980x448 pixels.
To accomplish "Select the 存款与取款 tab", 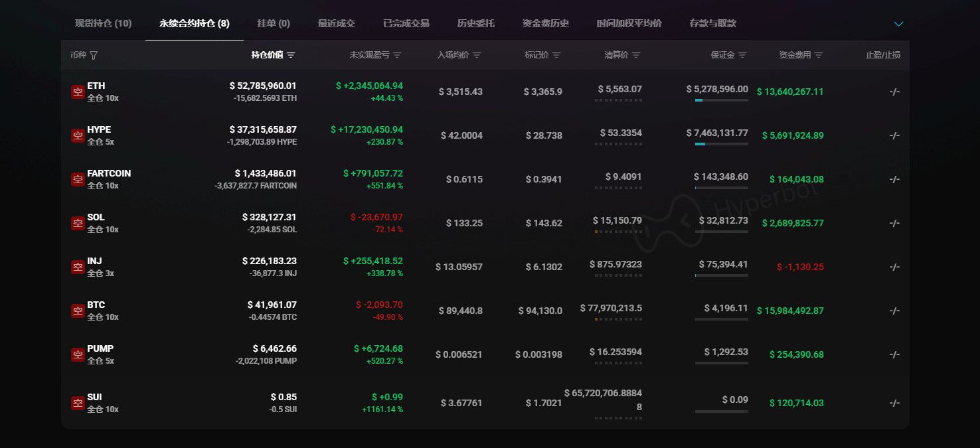I will coord(712,23).
